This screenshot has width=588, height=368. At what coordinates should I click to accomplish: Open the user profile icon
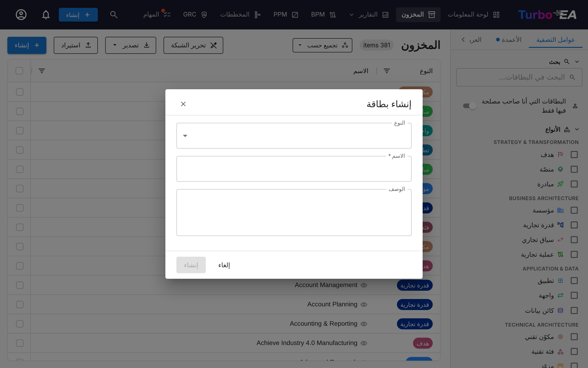pos(21,14)
